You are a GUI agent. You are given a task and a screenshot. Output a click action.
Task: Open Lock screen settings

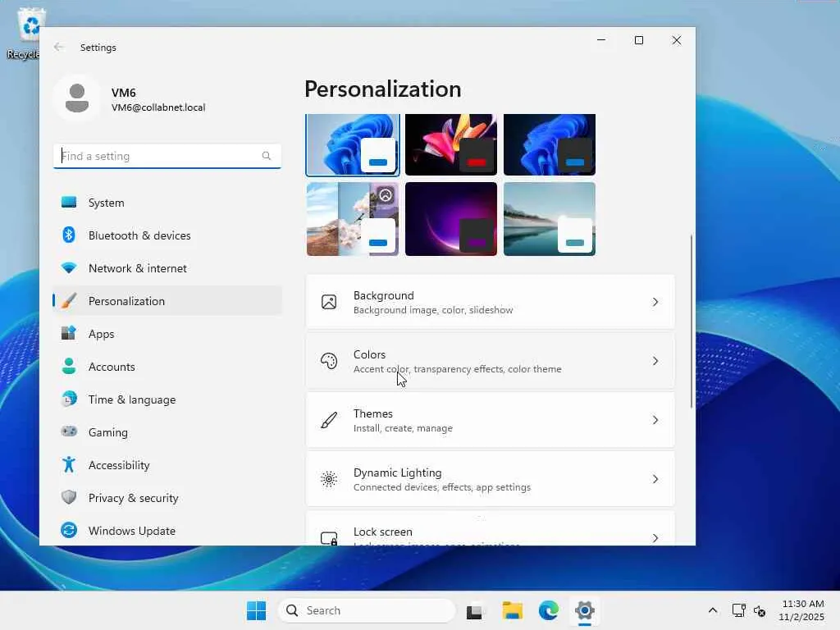tap(491, 528)
